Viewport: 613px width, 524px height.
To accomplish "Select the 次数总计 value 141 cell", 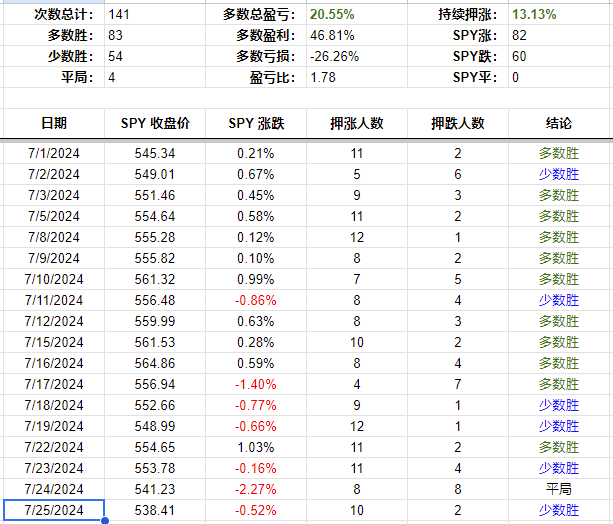I will (130, 15).
